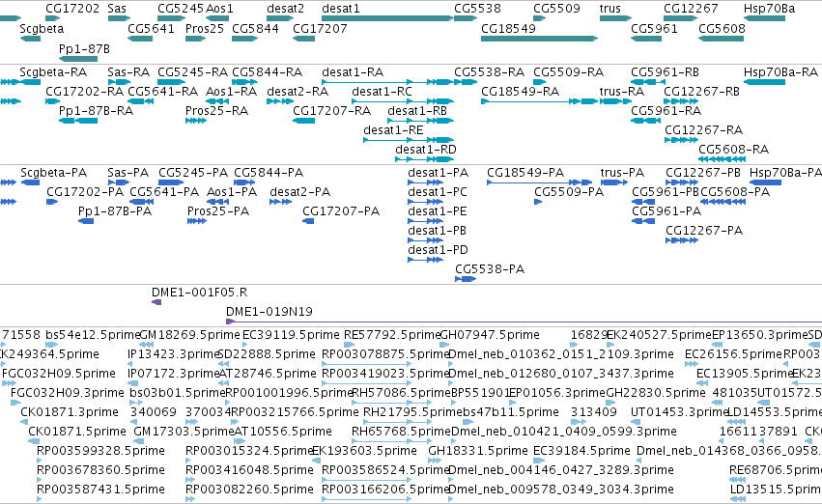Open the RP003587431.5prime EST label

pos(100,490)
